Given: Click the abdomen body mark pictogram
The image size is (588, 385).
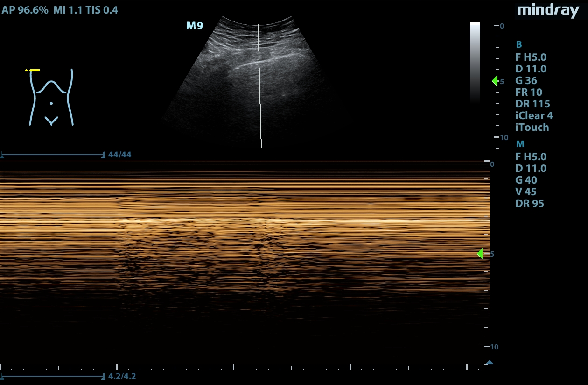Looking at the screenshot, I should point(51,97).
